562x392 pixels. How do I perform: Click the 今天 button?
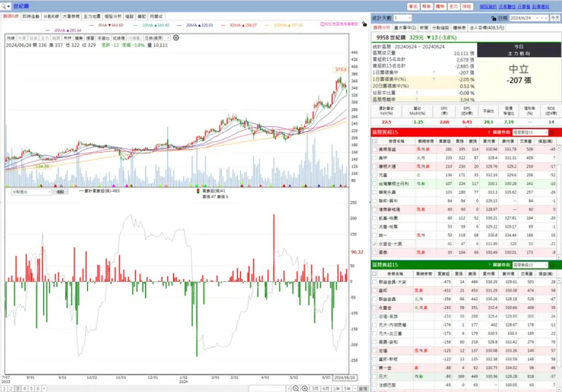coord(555,18)
